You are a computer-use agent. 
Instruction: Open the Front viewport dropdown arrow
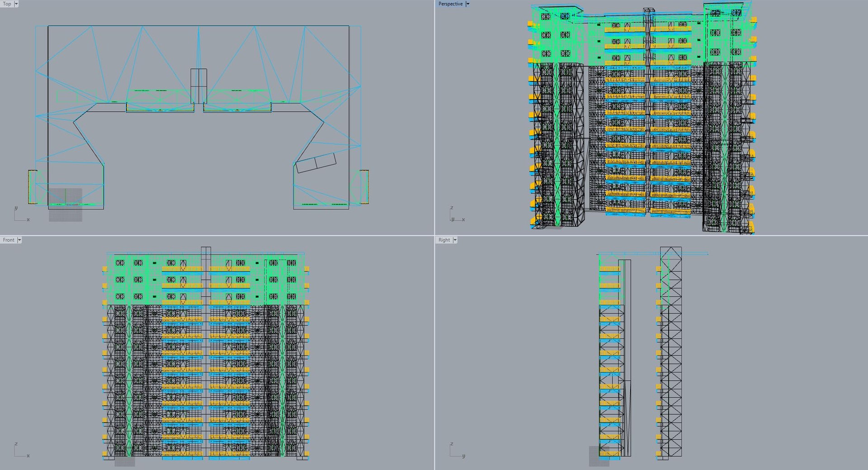[19, 240]
